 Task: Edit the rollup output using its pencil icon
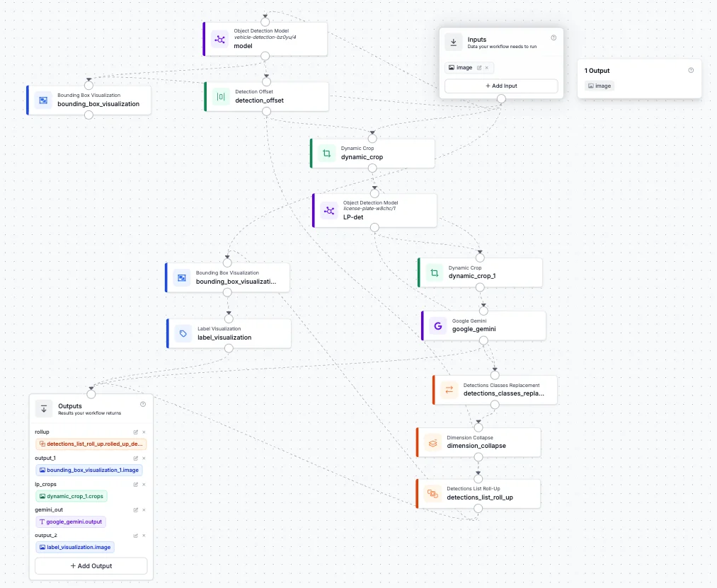(x=135, y=432)
